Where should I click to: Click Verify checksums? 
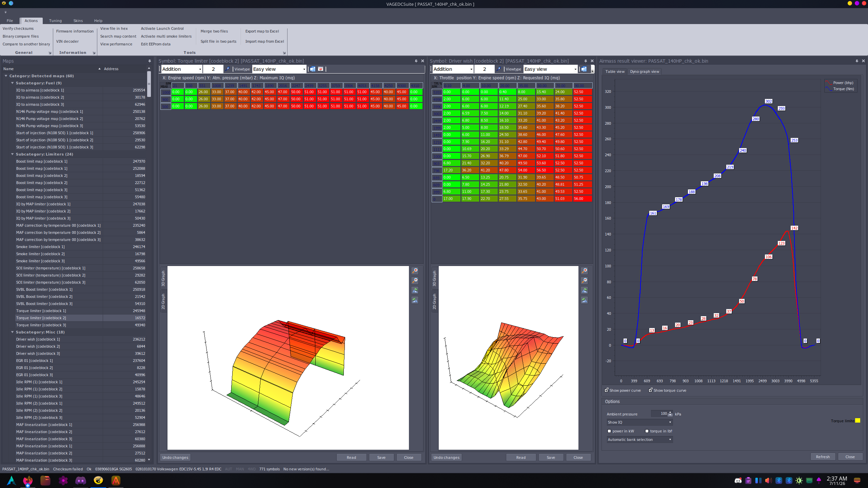coord(18,28)
